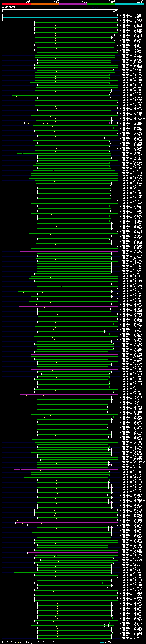Screen dimensions: 146x644
Task: Select label UniRef100_C3Y327
Action: 131,148
